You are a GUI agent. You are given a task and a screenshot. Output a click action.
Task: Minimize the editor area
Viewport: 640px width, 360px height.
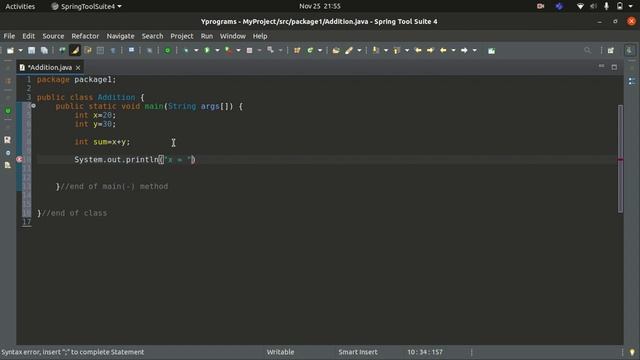pos(601,67)
